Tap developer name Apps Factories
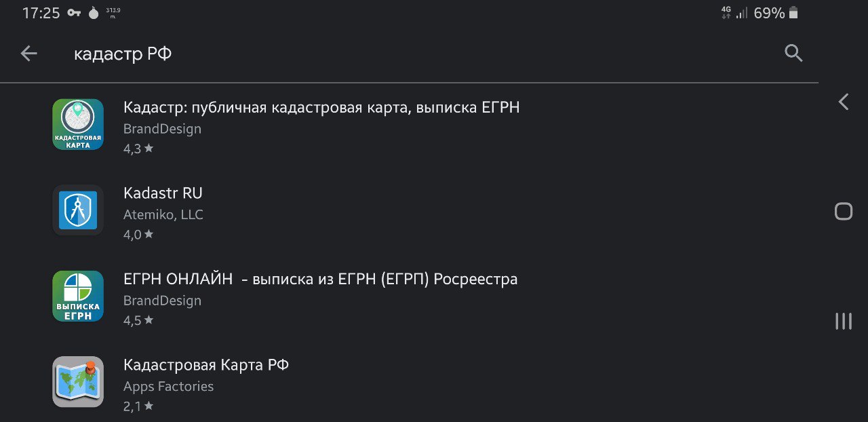This screenshot has width=868, height=422. [x=168, y=387]
